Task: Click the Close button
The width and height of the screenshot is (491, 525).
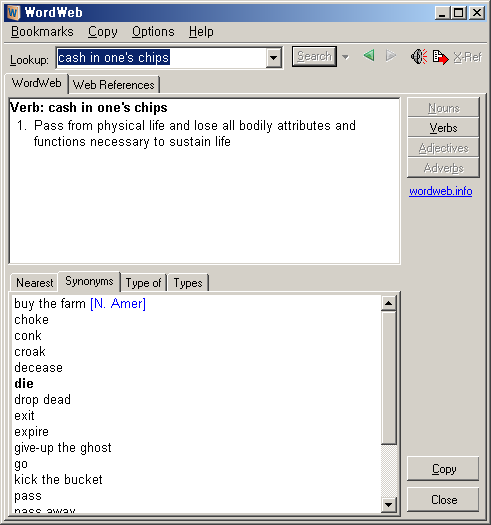Action: coord(443,500)
